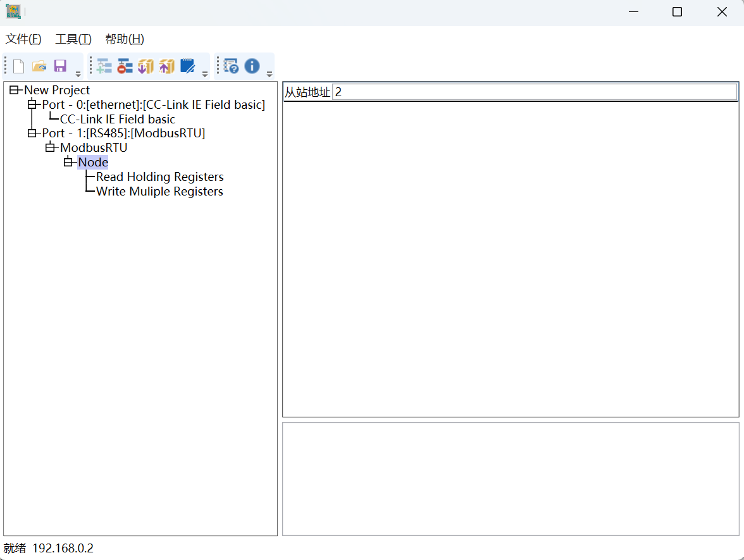
Task: Click inside the lower description panel
Action: [511, 479]
